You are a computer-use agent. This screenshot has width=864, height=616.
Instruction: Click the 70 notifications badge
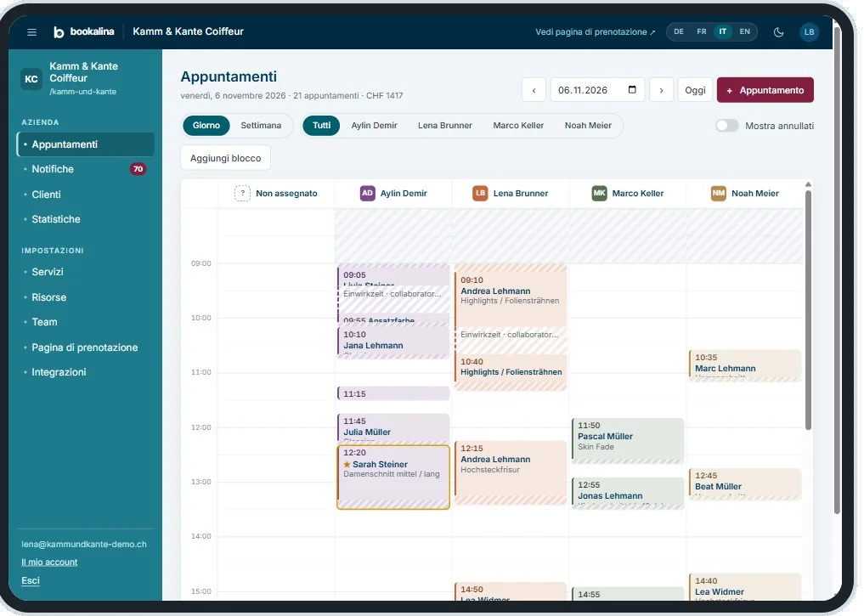tap(138, 169)
